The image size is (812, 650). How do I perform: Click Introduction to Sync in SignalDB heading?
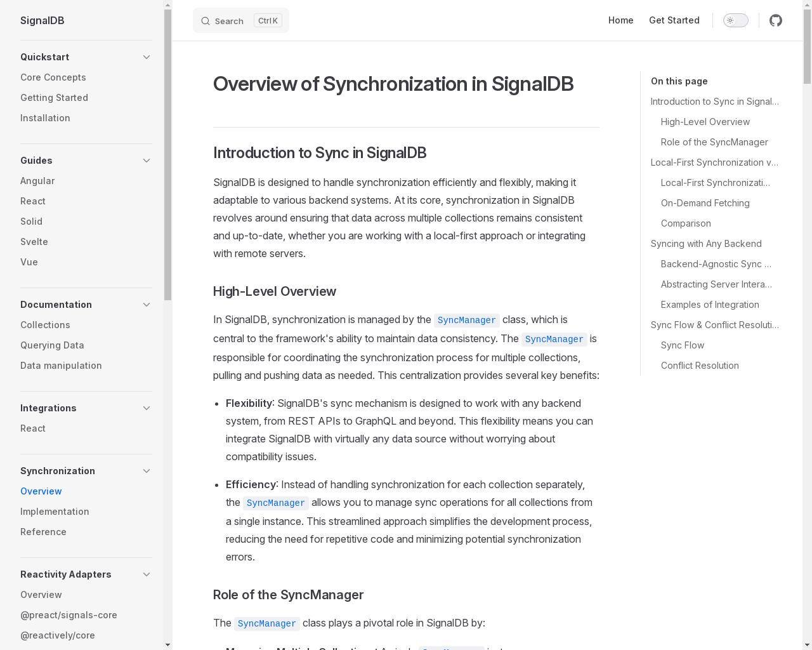tap(320, 153)
